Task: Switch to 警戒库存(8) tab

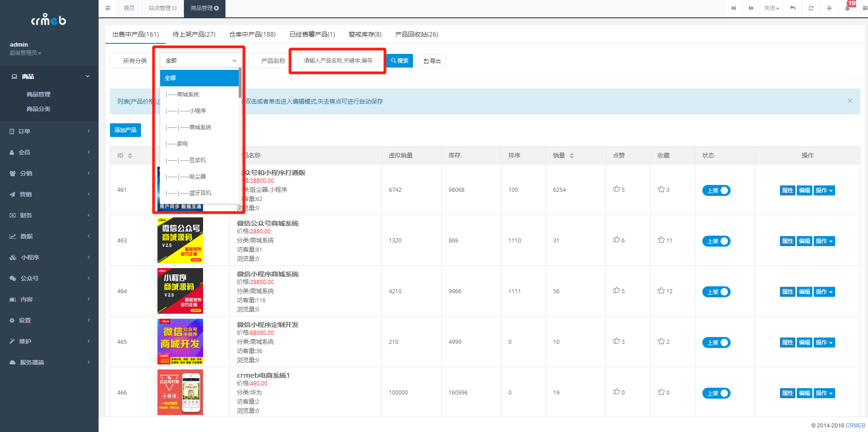Action: [365, 34]
